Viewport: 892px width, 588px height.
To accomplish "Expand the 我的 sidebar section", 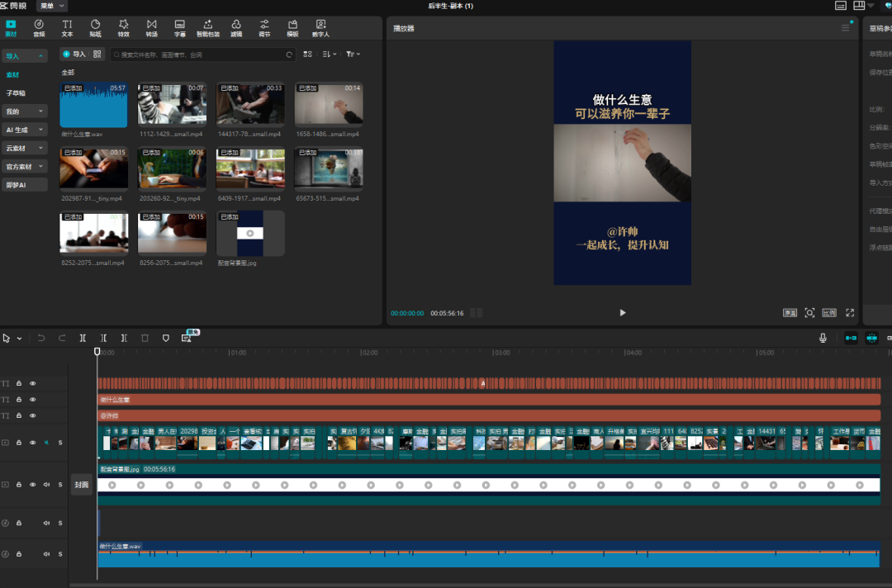I will click(24, 111).
